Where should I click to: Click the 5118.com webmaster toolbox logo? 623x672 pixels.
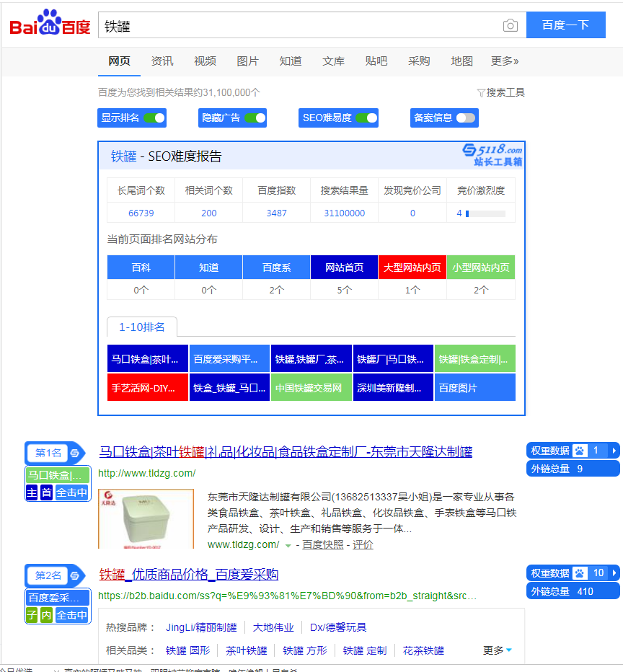point(492,155)
